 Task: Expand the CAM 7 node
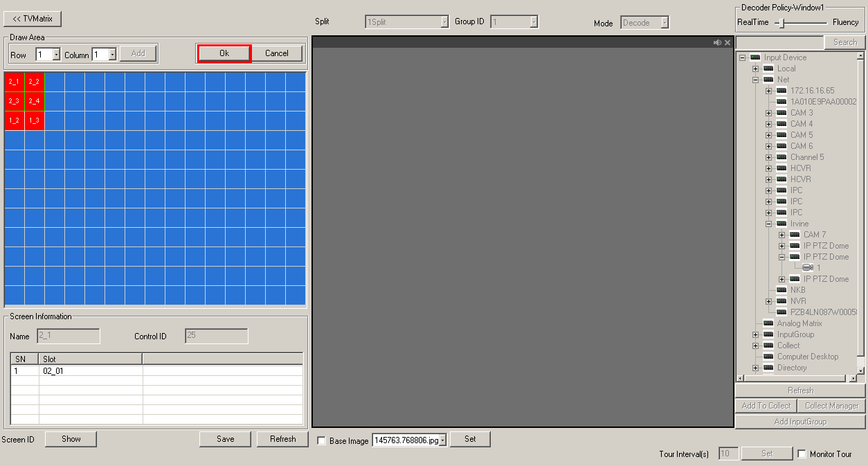[x=781, y=235]
